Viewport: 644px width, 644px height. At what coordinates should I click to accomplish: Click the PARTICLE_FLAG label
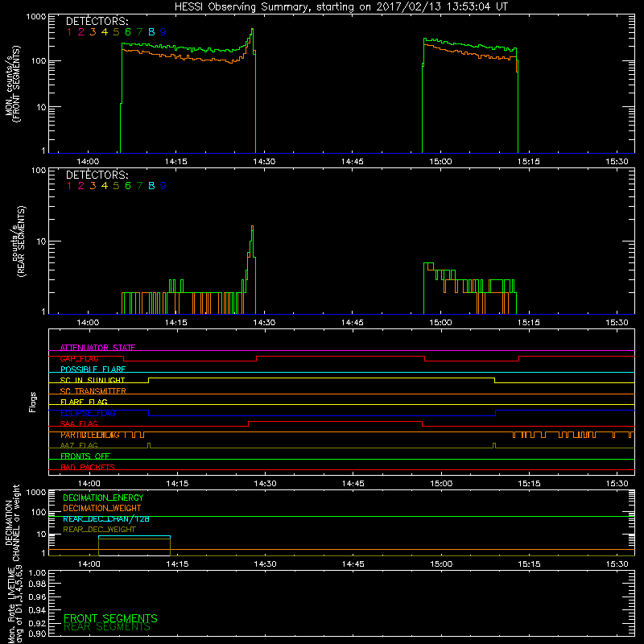(x=90, y=435)
